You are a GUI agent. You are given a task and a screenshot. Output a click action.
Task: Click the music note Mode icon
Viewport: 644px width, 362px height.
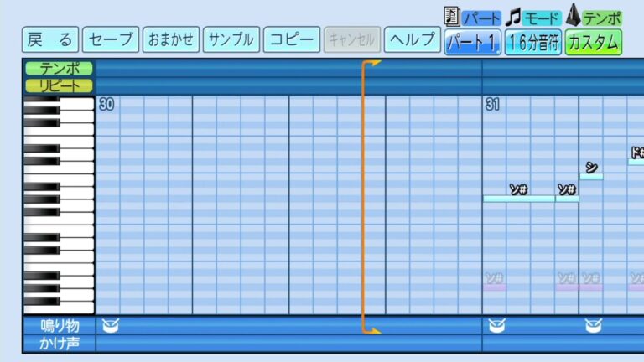coord(514,16)
